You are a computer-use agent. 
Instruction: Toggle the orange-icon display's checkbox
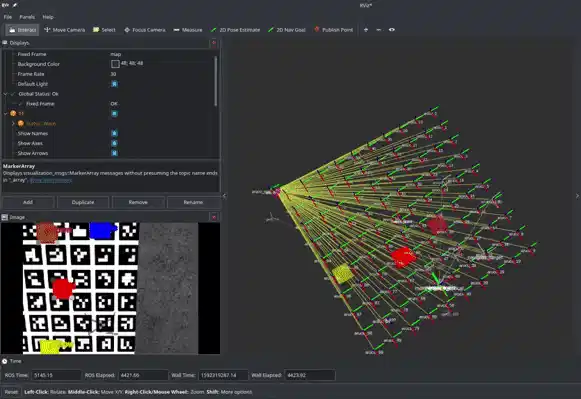point(114,114)
